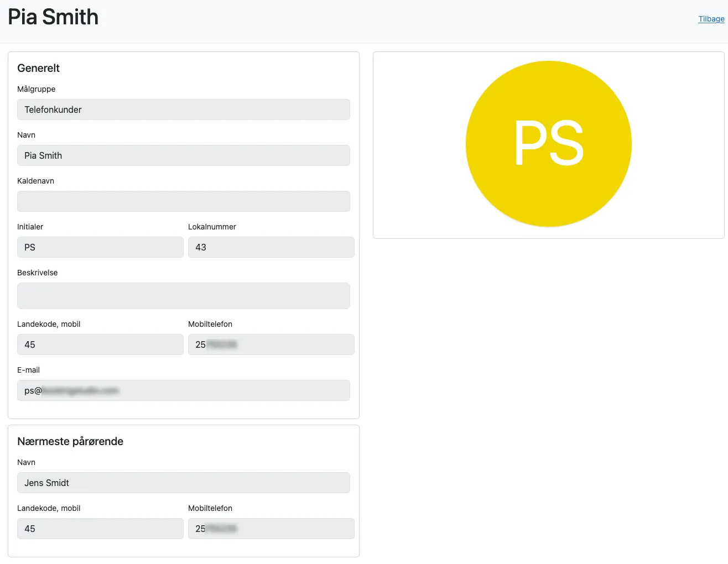Click the empty Beskrivelse field
Viewport: 728px width, 564px height.
tap(183, 296)
